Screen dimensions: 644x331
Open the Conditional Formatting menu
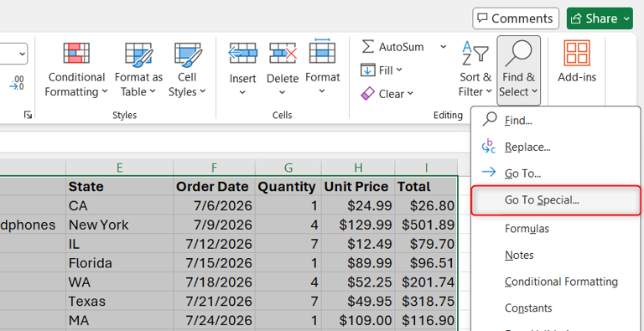coord(76,69)
